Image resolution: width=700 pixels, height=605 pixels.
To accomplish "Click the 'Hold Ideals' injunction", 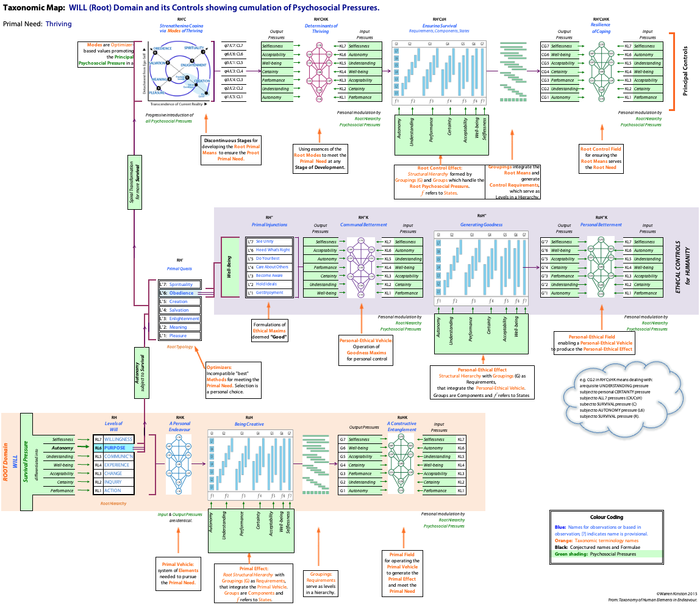I will pyautogui.click(x=270, y=284).
